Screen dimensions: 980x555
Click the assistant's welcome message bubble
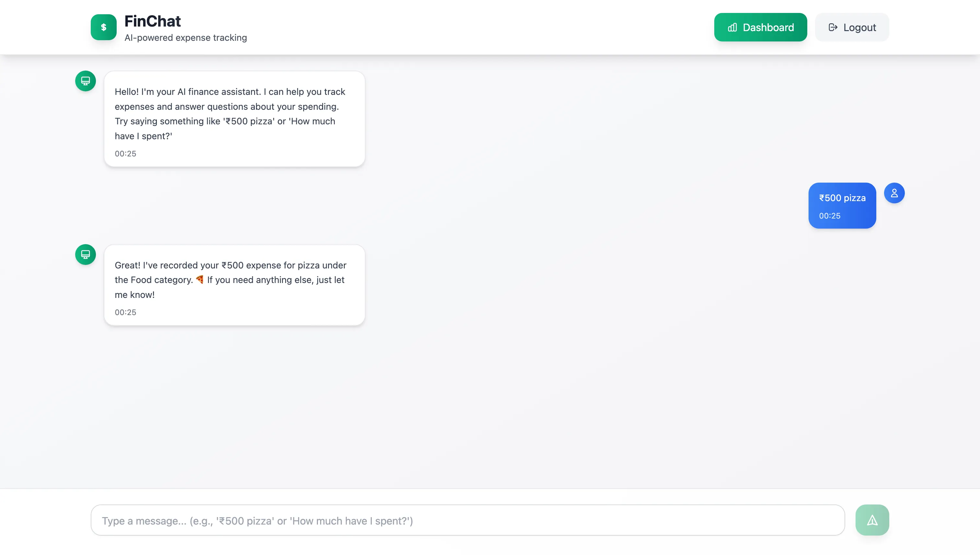(234, 119)
